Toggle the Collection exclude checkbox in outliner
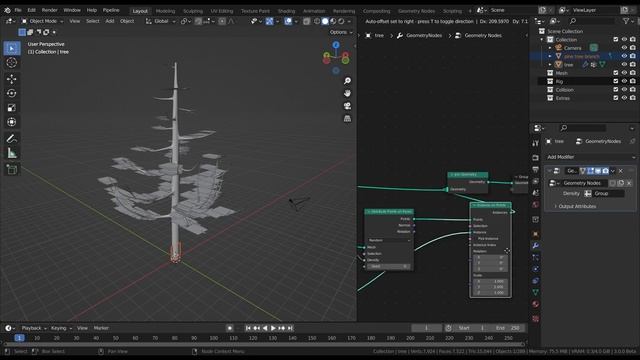 click(x=616, y=40)
